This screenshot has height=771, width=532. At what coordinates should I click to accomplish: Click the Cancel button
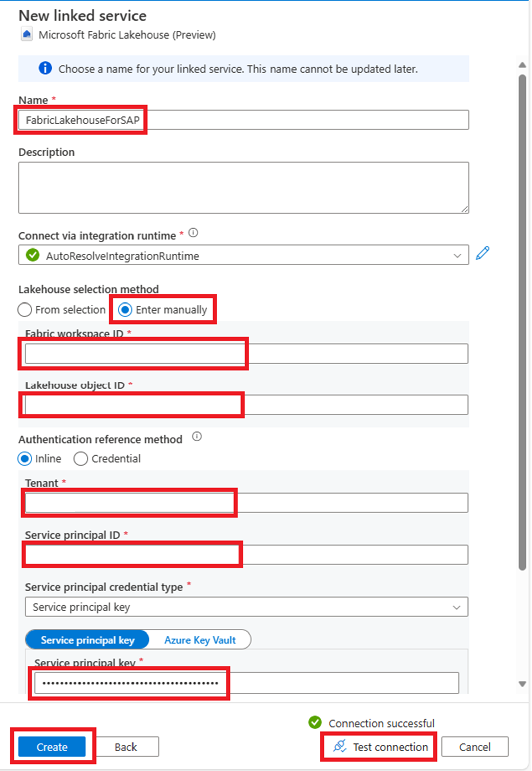coord(475,746)
